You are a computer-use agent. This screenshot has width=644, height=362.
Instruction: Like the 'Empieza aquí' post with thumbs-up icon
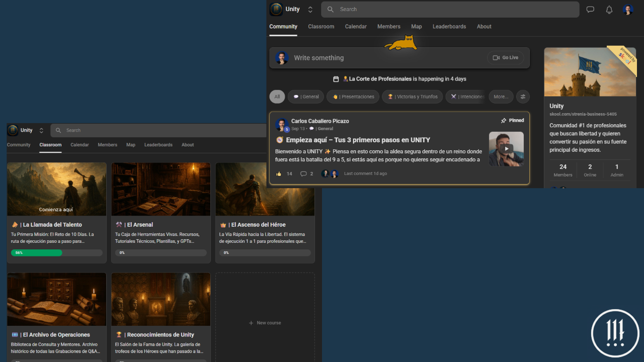[279, 174]
